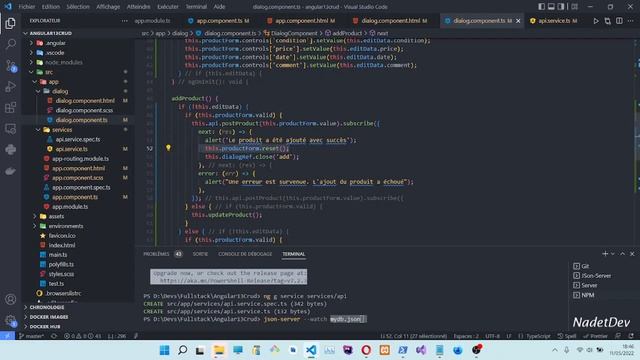Open app-routing.module.ts in the explorer
Image resolution: width=640 pixels, height=360 pixels.
[80, 159]
